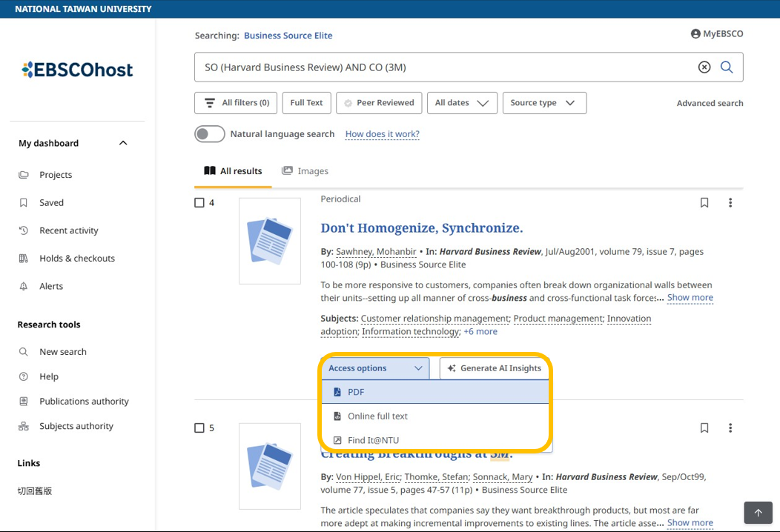
Task: Open more options menu for result 5
Action: pyautogui.click(x=730, y=428)
